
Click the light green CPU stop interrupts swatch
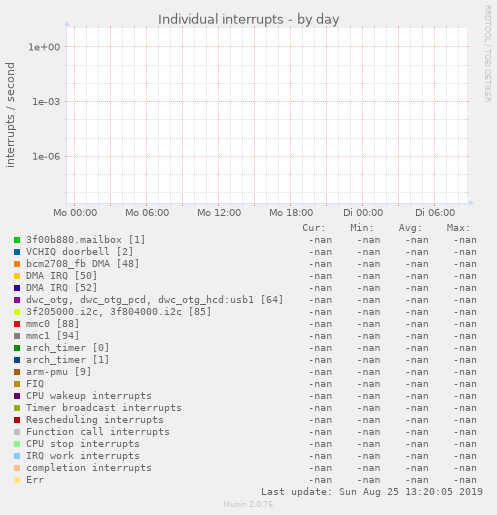17,444
